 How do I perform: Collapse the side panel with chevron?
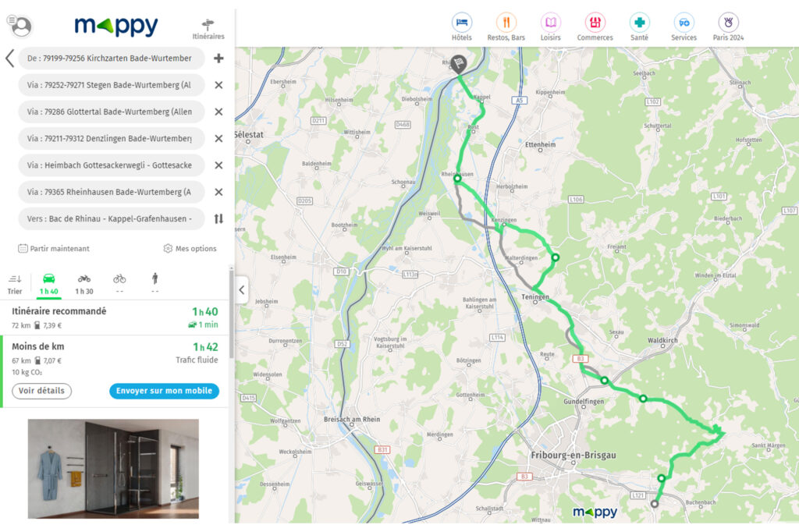coord(242,290)
